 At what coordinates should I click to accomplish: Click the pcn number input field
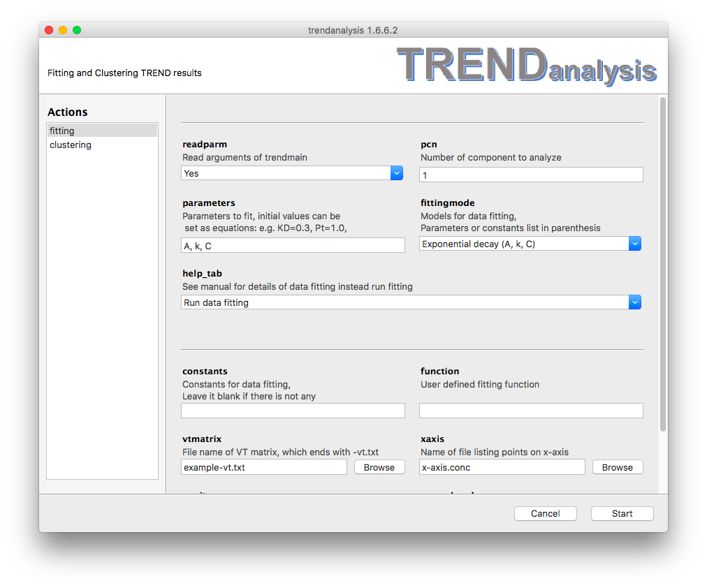(531, 175)
